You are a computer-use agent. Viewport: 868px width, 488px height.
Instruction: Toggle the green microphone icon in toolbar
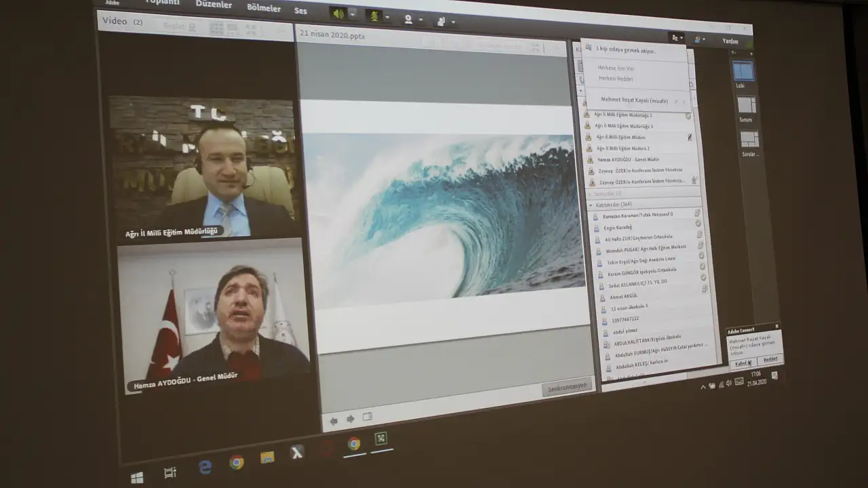[374, 16]
